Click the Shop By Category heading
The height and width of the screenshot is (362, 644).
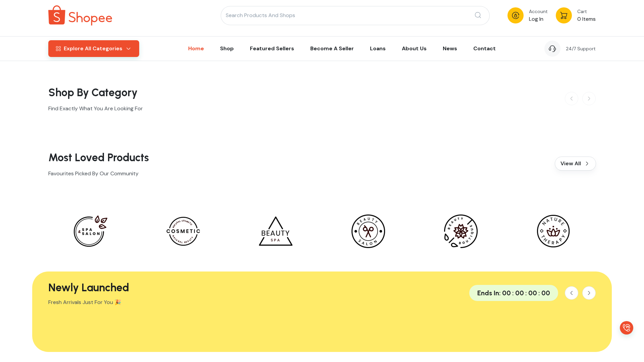point(93,93)
